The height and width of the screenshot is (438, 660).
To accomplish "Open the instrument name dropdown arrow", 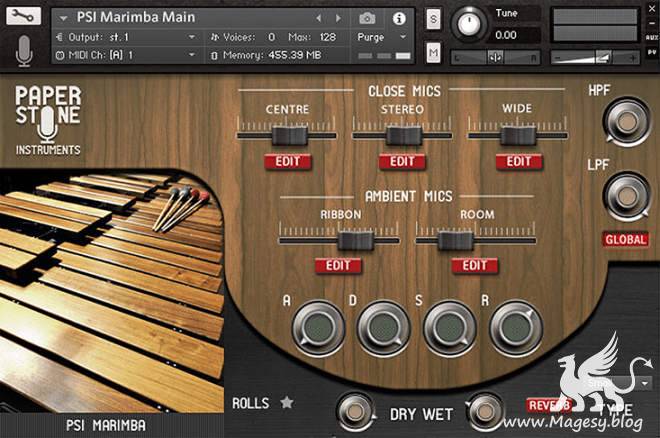I will [x=64, y=19].
